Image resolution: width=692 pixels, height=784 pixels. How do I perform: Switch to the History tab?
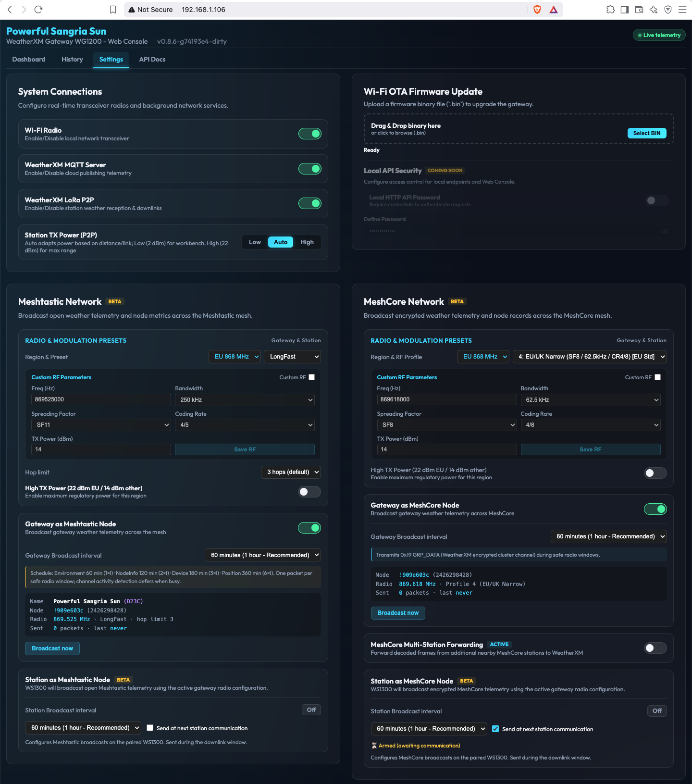(x=72, y=59)
